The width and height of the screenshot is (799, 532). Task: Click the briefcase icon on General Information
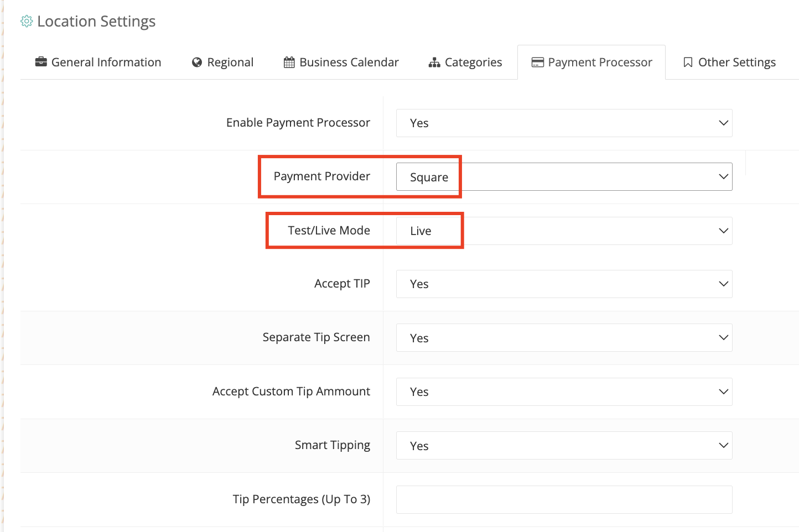41,62
